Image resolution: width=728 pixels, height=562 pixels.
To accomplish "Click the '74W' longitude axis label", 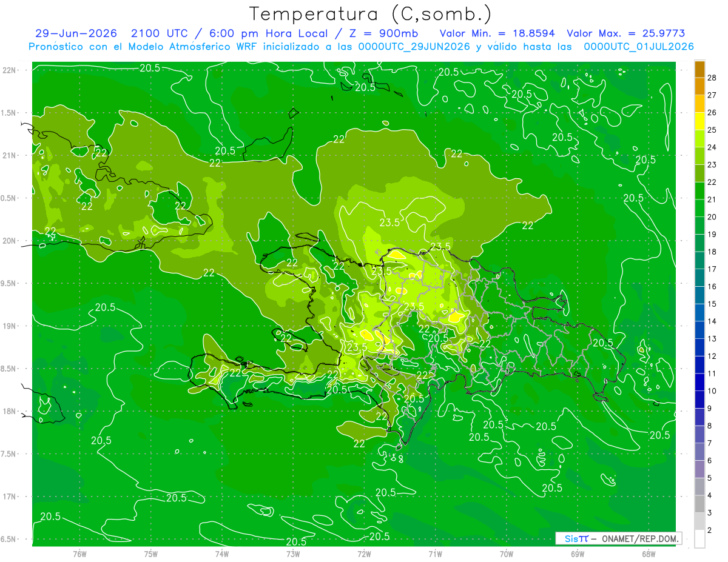I will (x=222, y=554).
